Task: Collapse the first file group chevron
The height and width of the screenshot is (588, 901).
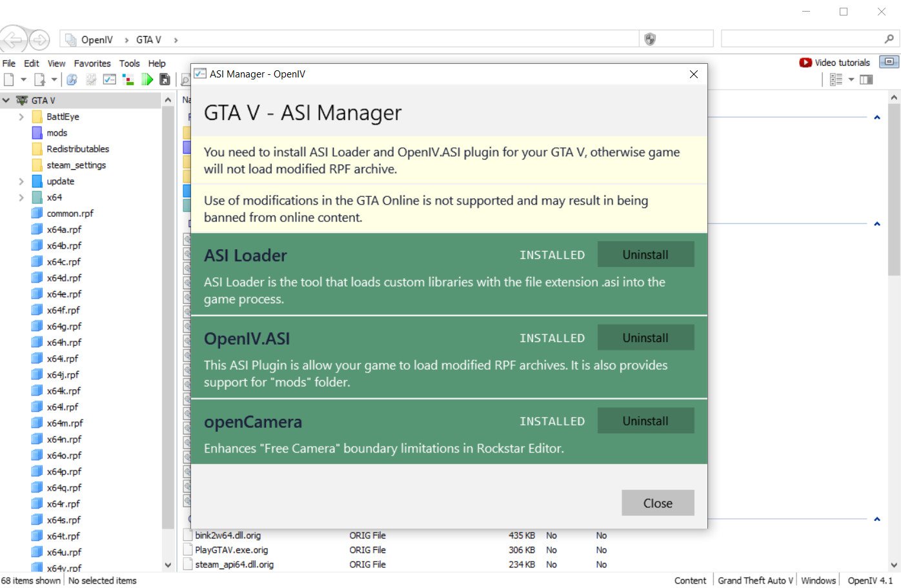Action: pos(877,117)
